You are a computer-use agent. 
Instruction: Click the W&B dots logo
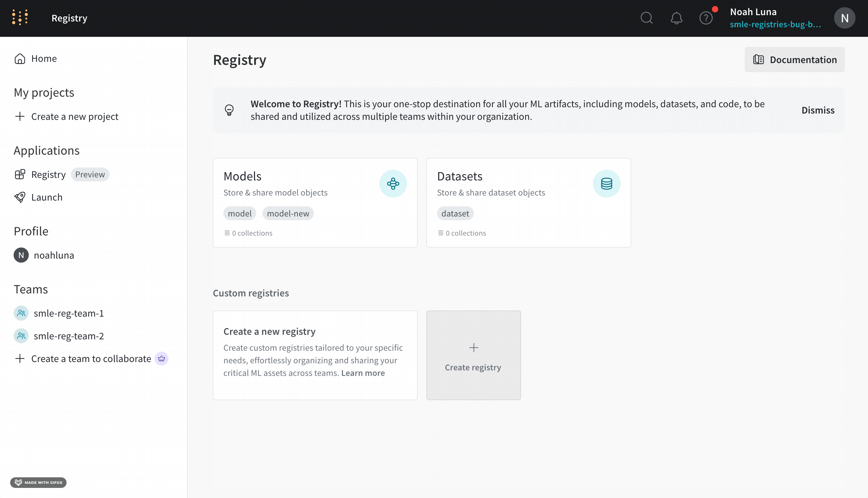[x=20, y=17]
